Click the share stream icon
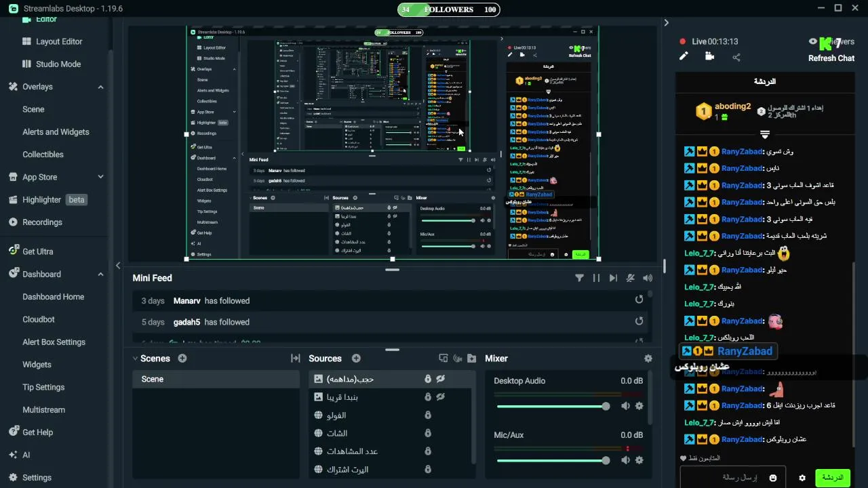The image size is (868, 488). (736, 57)
